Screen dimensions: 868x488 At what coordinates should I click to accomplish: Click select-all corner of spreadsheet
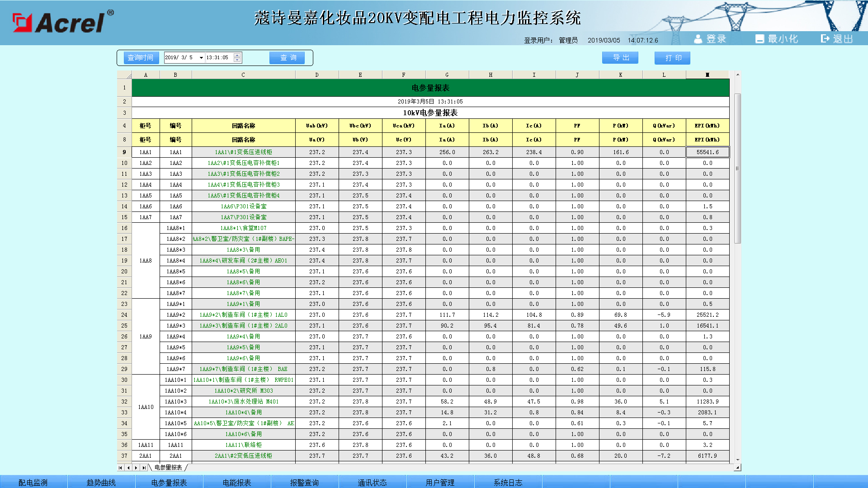click(x=124, y=75)
